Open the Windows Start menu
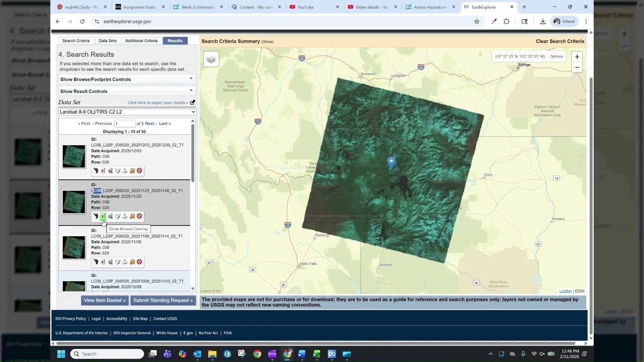Image resolution: width=644 pixels, height=362 pixels. tap(61, 354)
